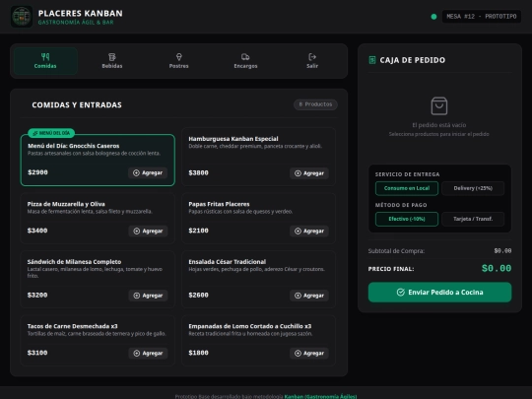Screen dimensions: 532x399
Task: Click the Papas Fritas Placeres title
Action: (x=219, y=204)
